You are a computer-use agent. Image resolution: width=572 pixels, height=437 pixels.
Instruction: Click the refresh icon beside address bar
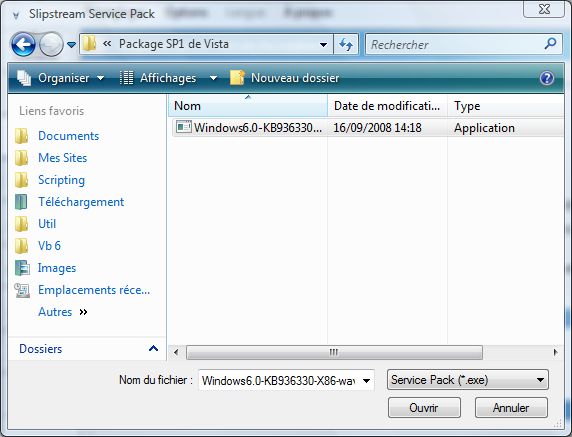pos(345,45)
